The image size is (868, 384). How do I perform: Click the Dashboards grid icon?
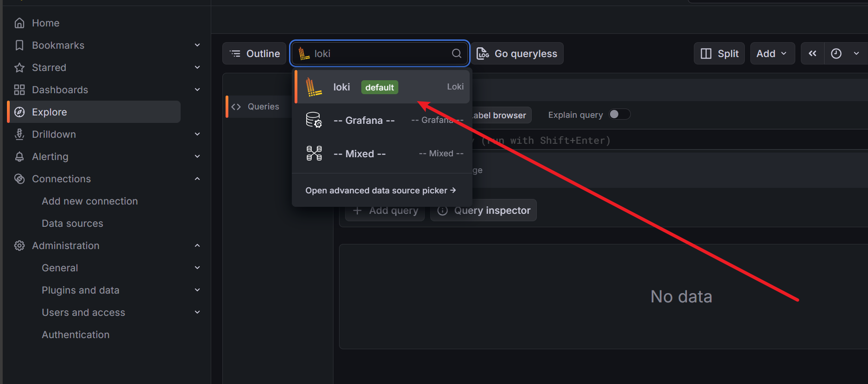(x=19, y=90)
